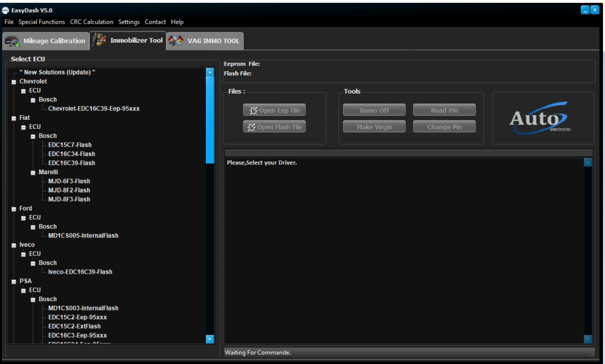The image size is (605, 364).
Task: Open the Special Functions menu
Action: (42, 22)
